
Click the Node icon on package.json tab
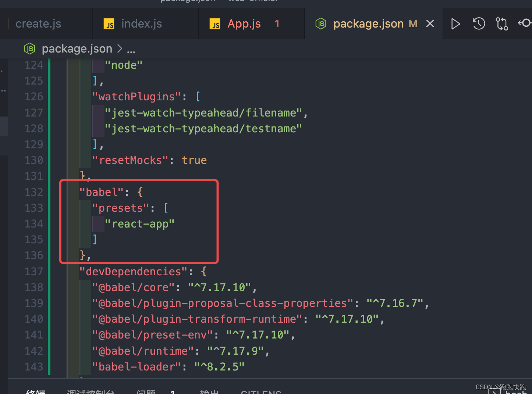[321, 24]
